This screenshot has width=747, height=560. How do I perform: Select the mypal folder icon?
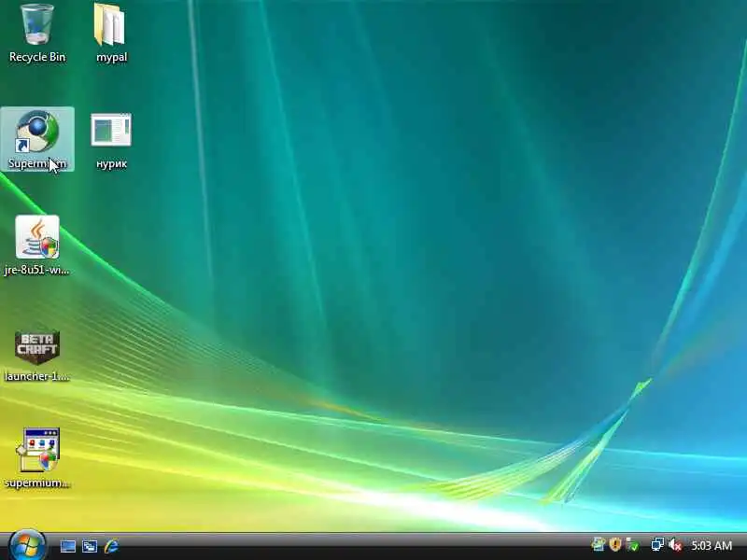[x=111, y=34]
